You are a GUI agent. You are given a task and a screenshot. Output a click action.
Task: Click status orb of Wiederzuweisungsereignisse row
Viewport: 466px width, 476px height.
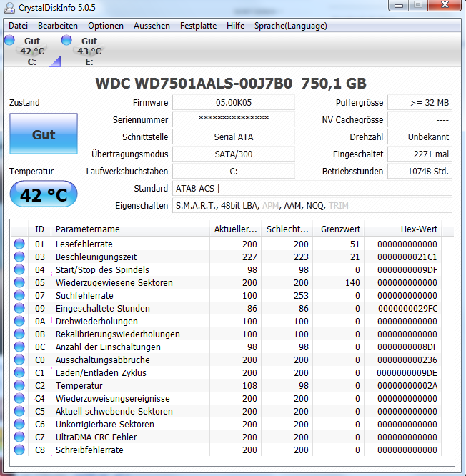tap(19, 398)
